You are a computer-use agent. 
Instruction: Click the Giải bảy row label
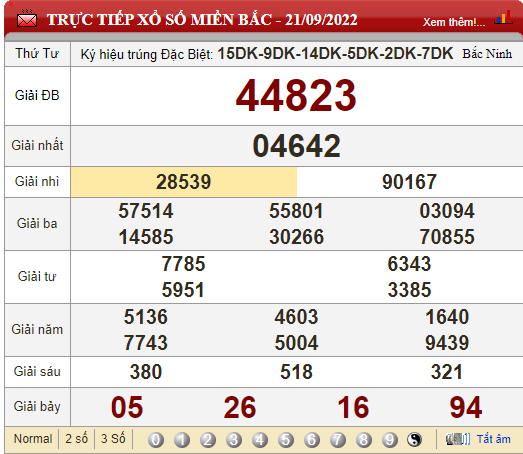(37, 407)
